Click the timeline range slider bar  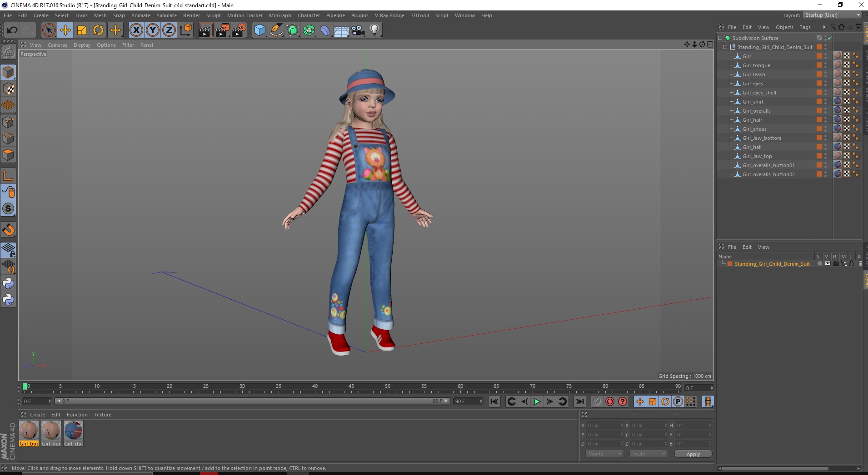pos(253,401)
